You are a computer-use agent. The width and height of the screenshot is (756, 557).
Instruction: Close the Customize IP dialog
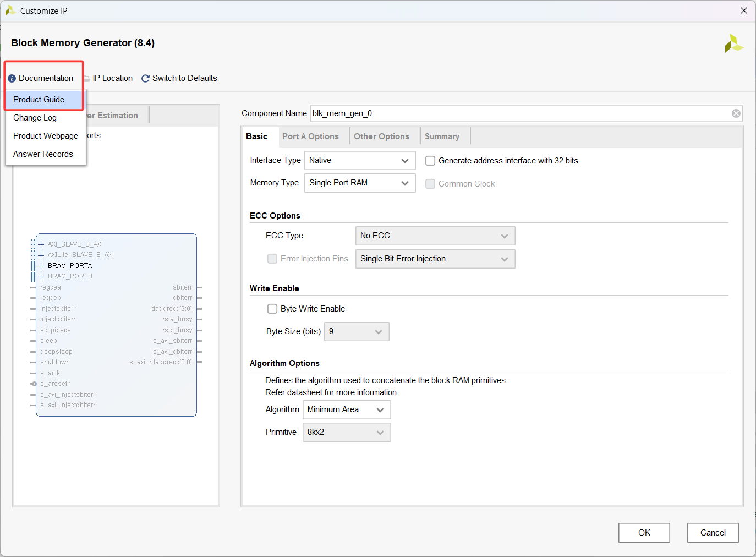743,11
